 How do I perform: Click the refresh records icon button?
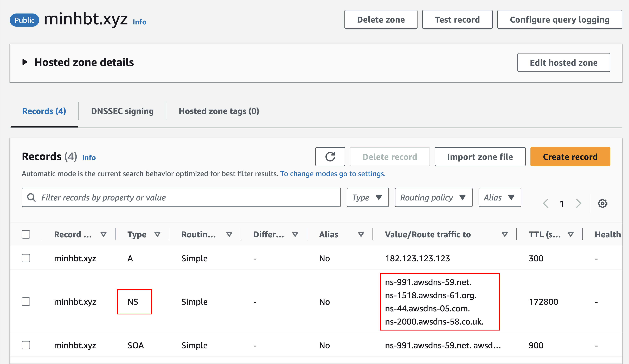330,157
